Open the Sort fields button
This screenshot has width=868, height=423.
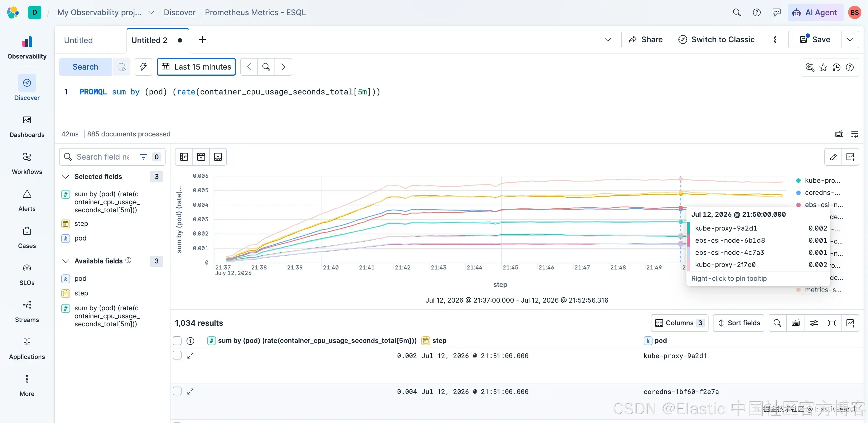click(x=739, y=323)
